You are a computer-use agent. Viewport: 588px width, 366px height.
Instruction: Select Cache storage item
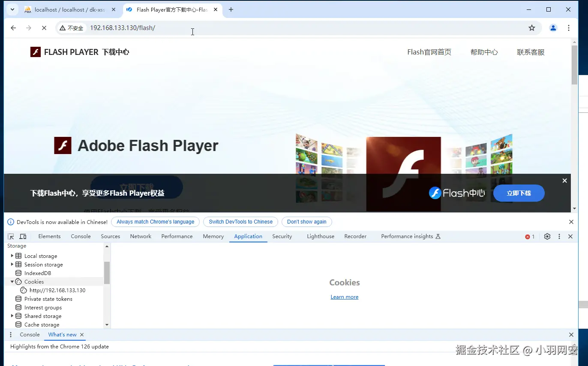[42, 324]
